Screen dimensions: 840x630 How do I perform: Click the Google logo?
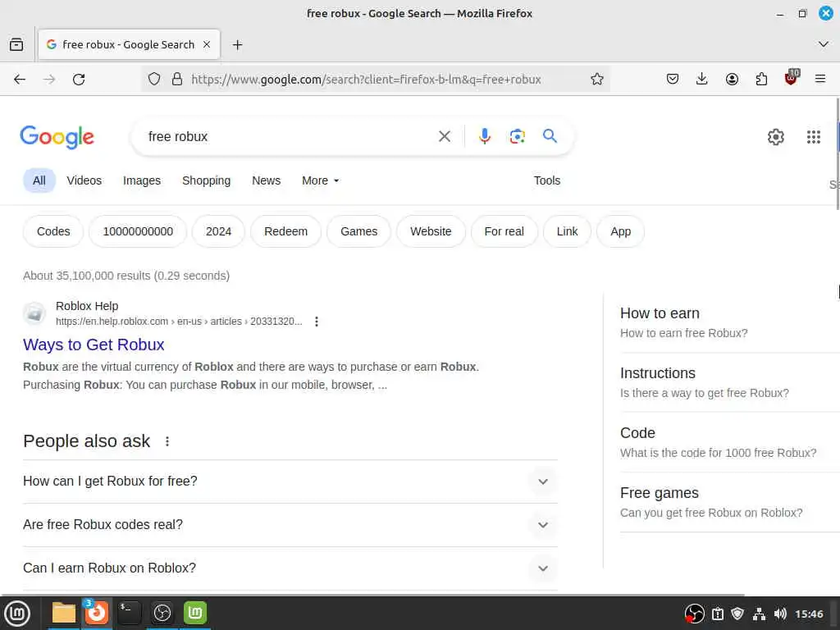[57, 137]
